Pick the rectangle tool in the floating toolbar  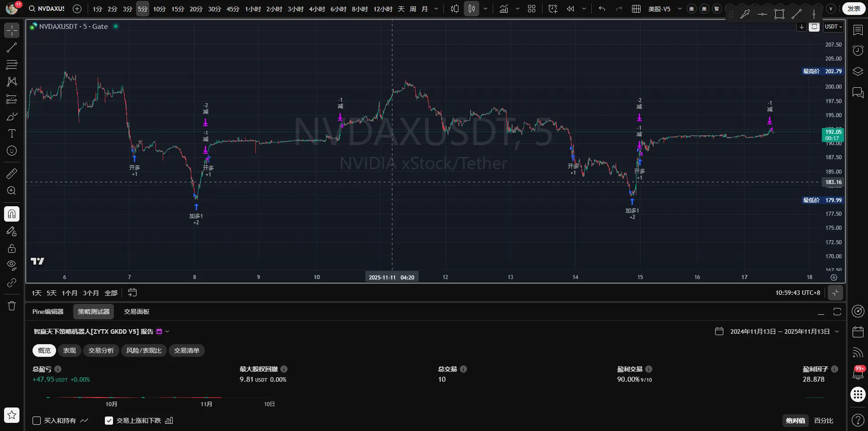point(779,14)
